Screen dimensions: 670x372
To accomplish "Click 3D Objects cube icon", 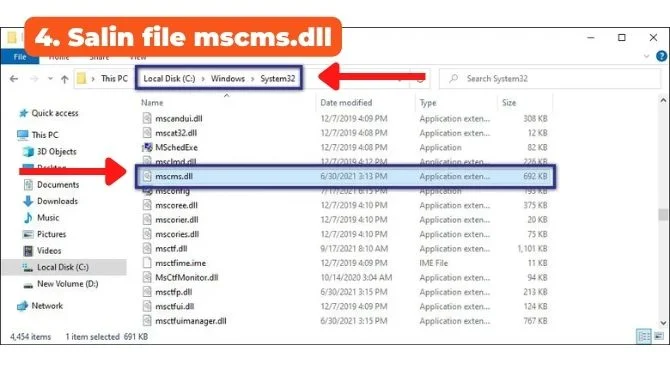I will click(28, 152).
